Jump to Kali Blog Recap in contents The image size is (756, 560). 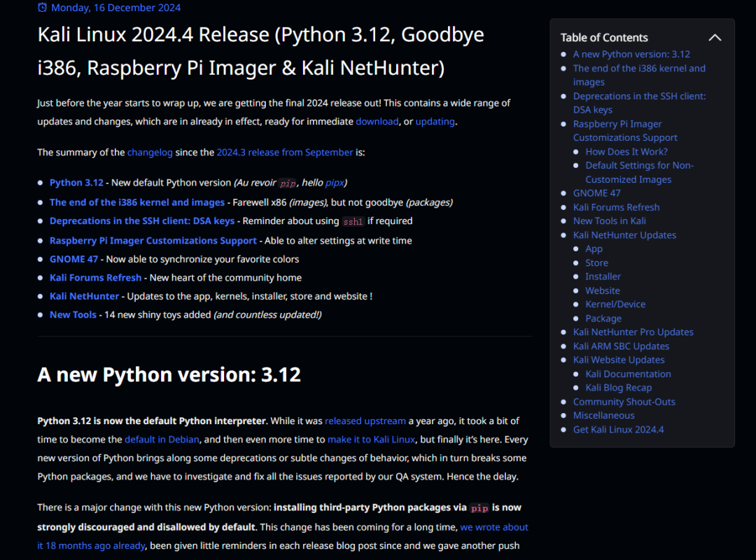coord(618,388)
